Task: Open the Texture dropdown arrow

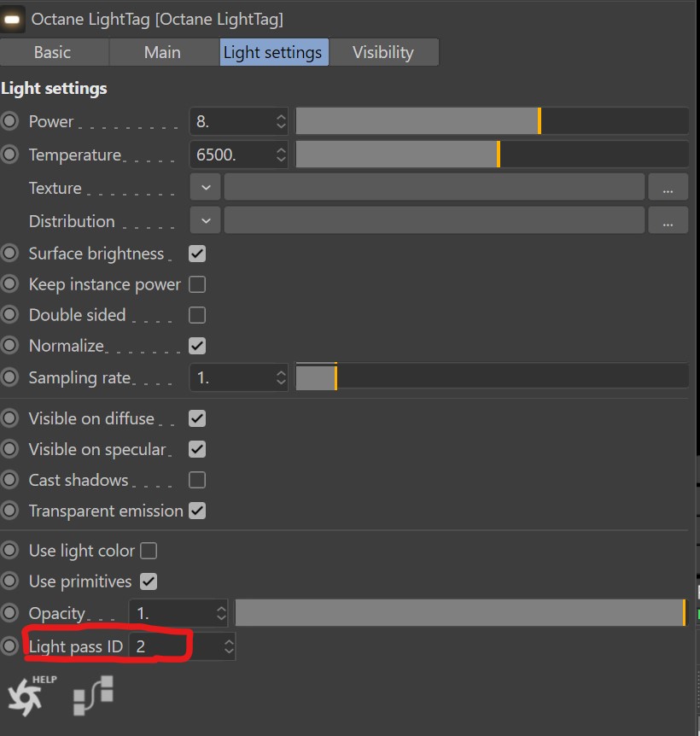Action: 206,187
